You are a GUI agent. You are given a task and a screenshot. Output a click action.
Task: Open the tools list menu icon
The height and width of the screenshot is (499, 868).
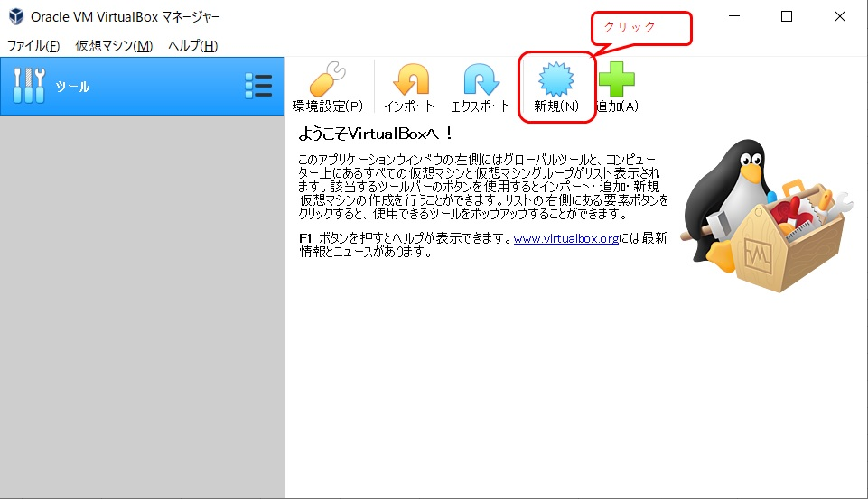coord(258,87)
